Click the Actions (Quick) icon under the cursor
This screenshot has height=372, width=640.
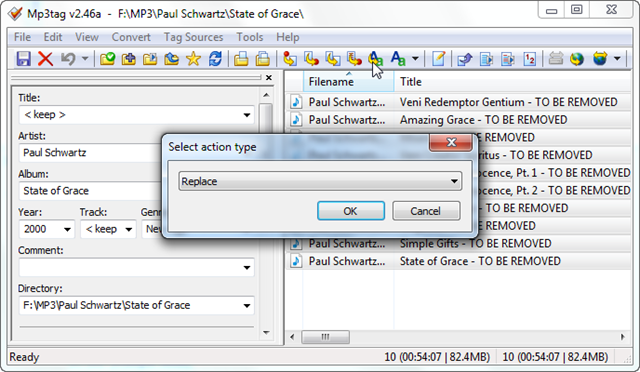[375, 59]
